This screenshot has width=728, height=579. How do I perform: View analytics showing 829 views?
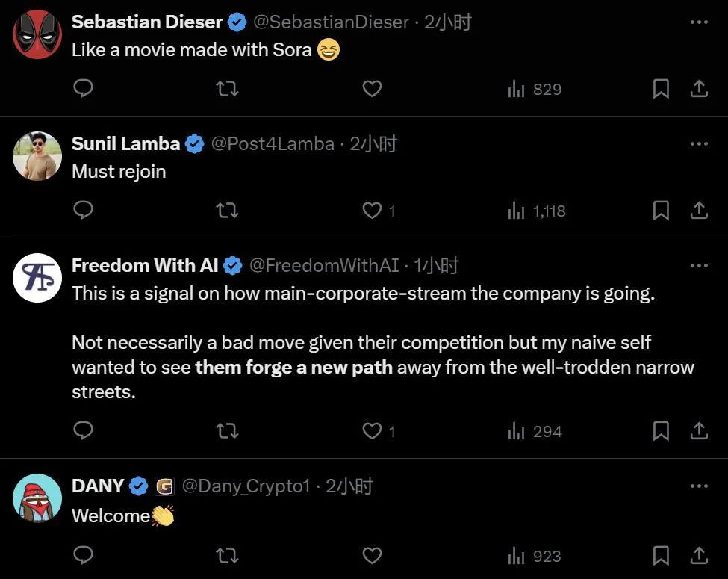(535, 89)
